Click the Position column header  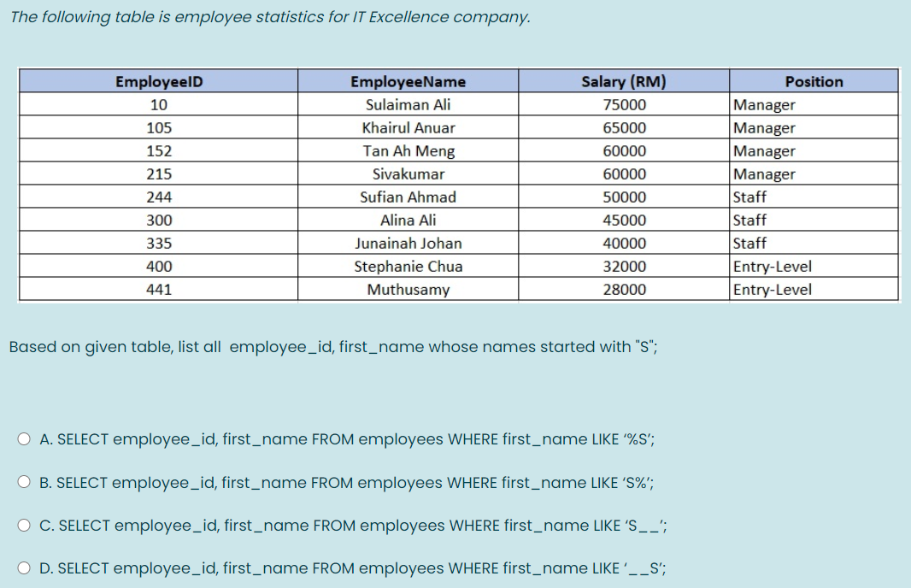point(814,81)
